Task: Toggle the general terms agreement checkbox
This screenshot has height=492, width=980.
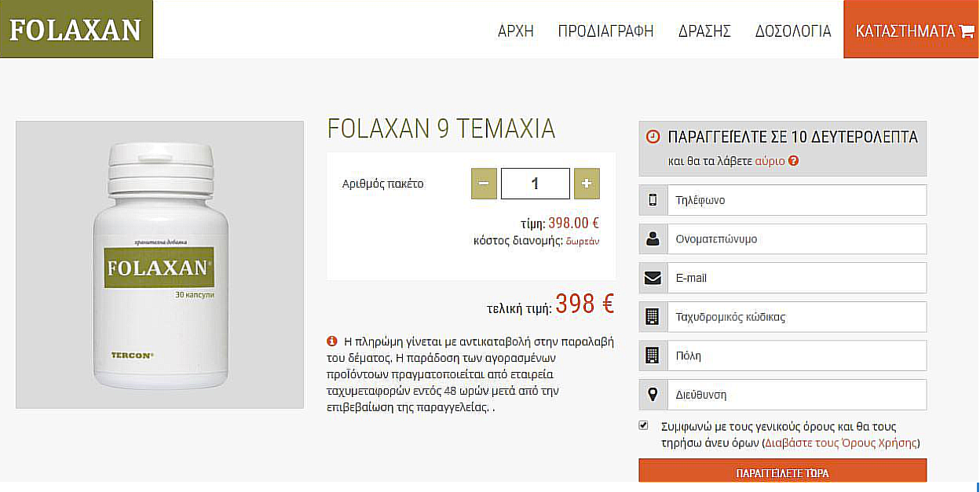Action: (x=644, y=425)
